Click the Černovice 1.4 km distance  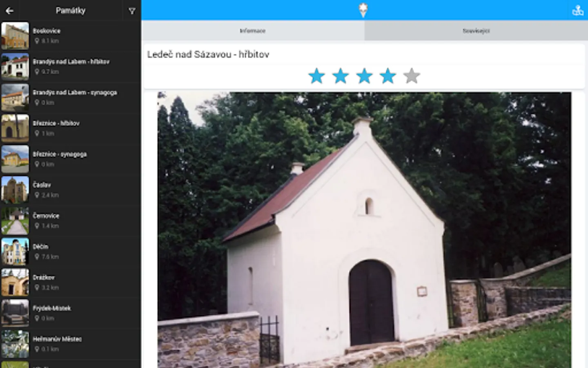pos(50,226)
